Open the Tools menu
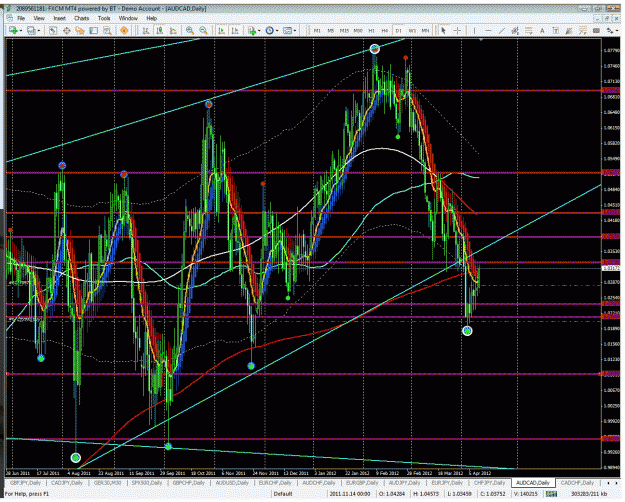625x502 pixels. click(x=104, y=18)
